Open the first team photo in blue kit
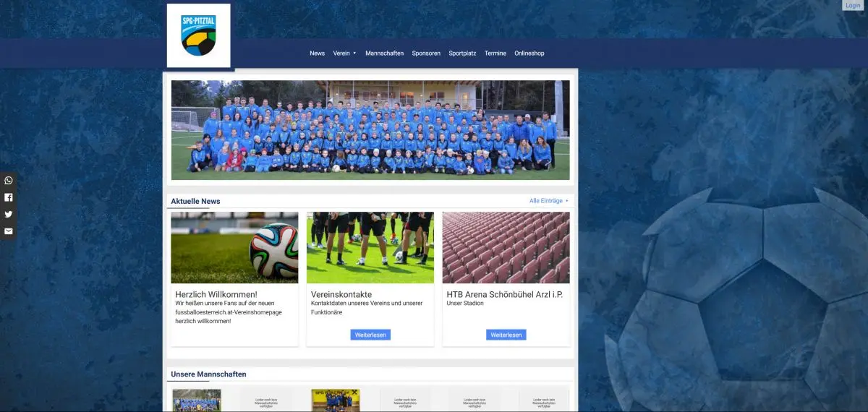Viewport: 868px width, 412px height. point(197,401)
